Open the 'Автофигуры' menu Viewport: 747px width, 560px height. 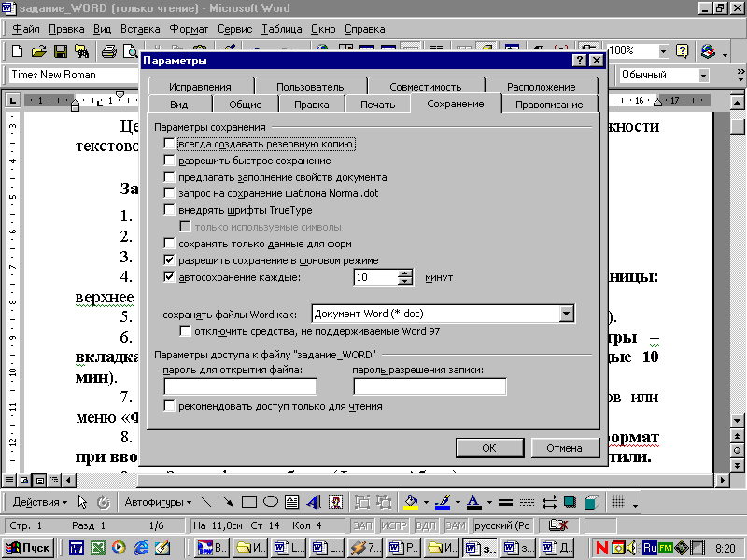point(158,502)
